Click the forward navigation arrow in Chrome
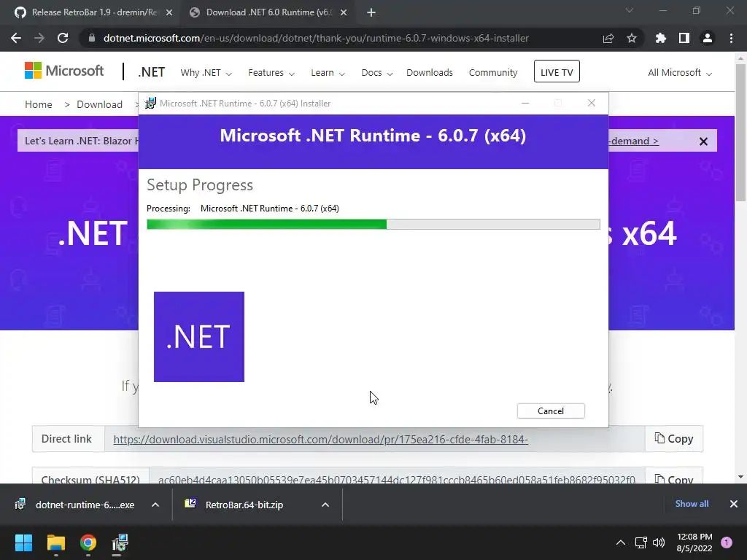Screen dimensions: 747x560 (x=39, y=38)
